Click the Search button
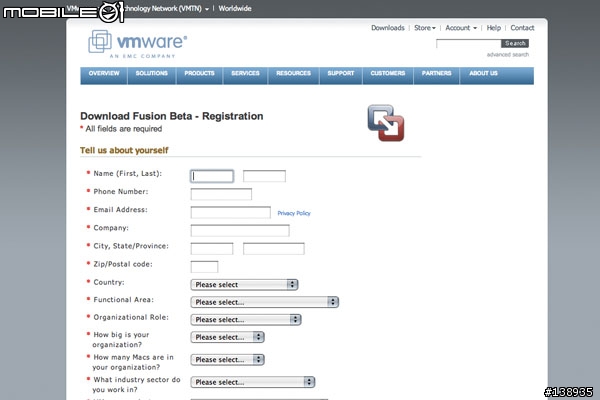 [x=515, y=44]
